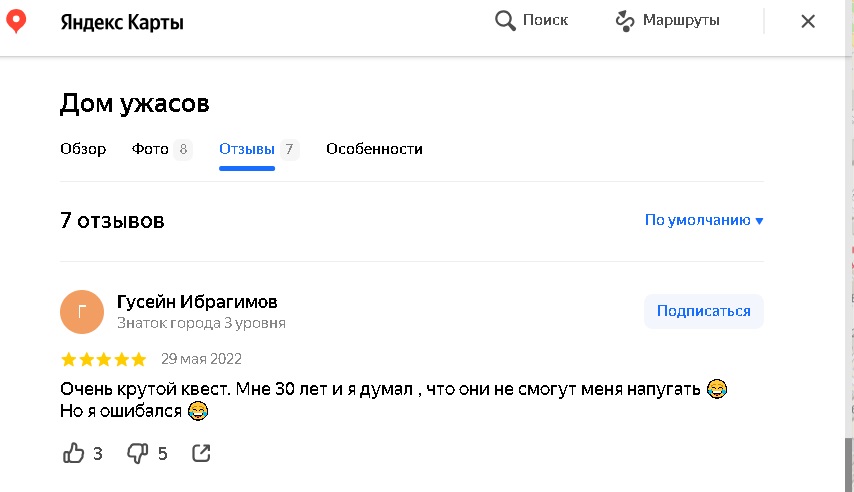The width and height of the screenshot is (854, 492).
Task: Click the Яндекс Карты title link
Action: click(x=122, y=22)
